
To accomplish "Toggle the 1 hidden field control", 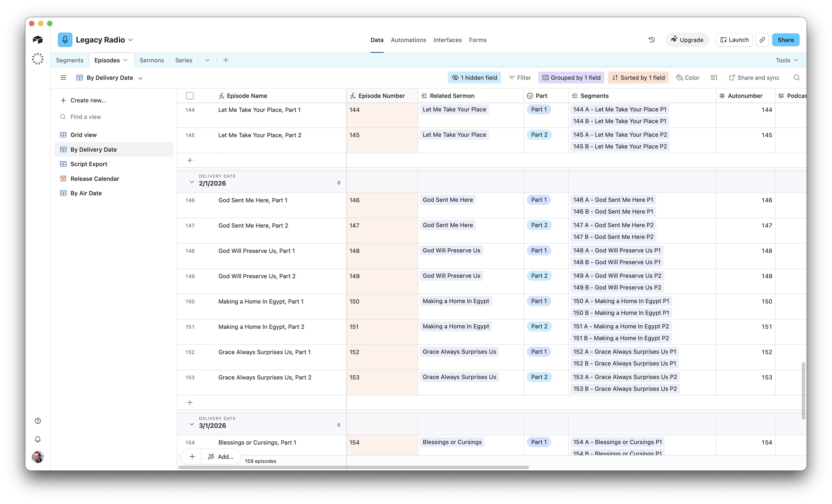I will [474, 78].
